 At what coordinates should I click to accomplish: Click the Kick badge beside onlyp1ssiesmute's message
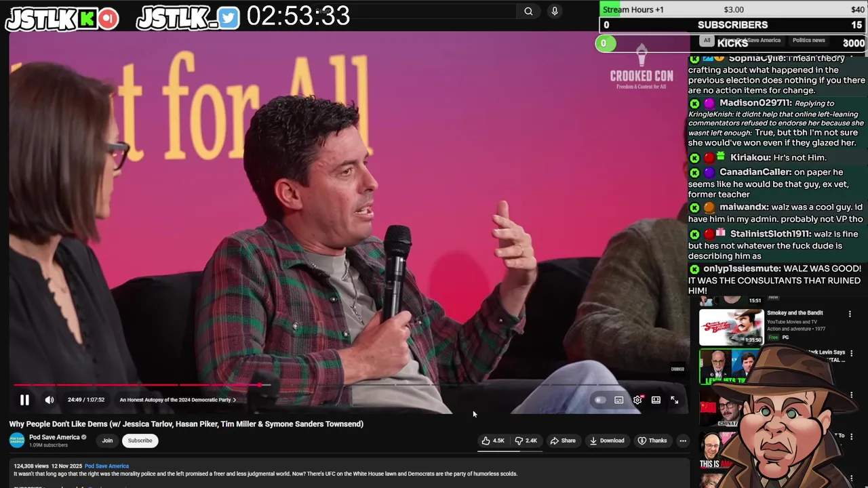pos(694,269)
